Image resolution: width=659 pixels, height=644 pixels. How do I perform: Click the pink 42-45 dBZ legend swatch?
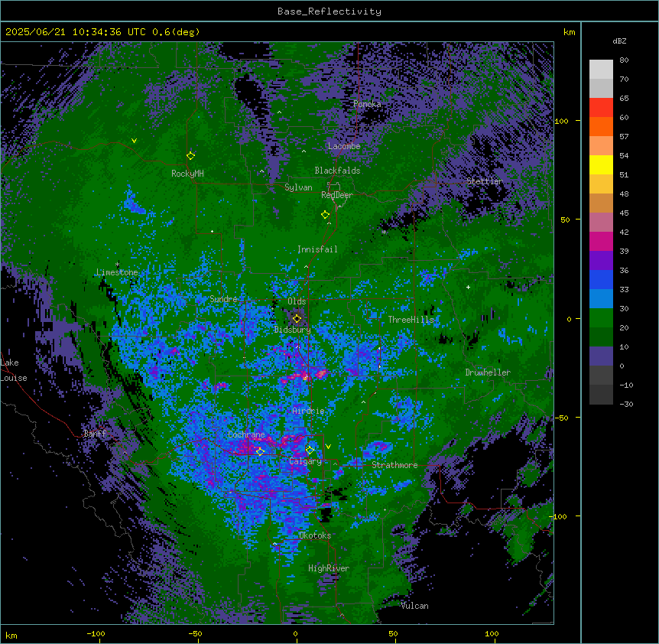pos(601,223)
